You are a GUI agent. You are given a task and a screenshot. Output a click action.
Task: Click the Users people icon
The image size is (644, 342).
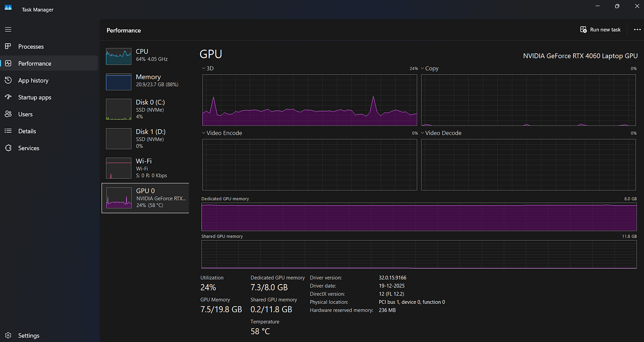click(8, 114)
